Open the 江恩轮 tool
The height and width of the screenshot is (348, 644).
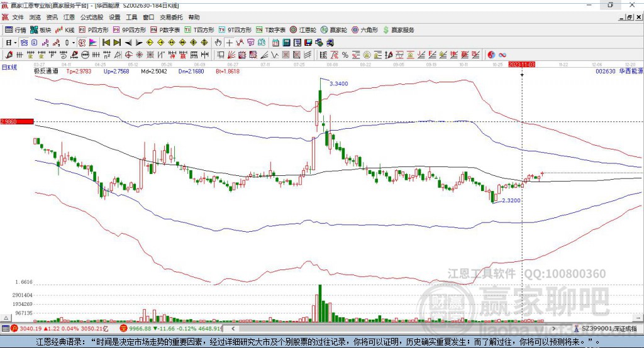coord(303,30)
